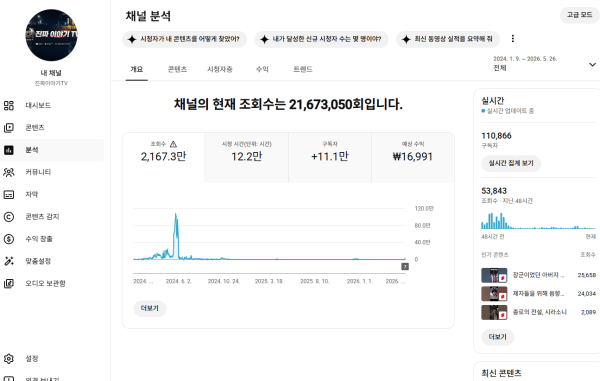Screen dimensions: 600x381
Task: Click the suggestion chip about new viewers count
Action: pyautogui.click(x=321, y=39)
